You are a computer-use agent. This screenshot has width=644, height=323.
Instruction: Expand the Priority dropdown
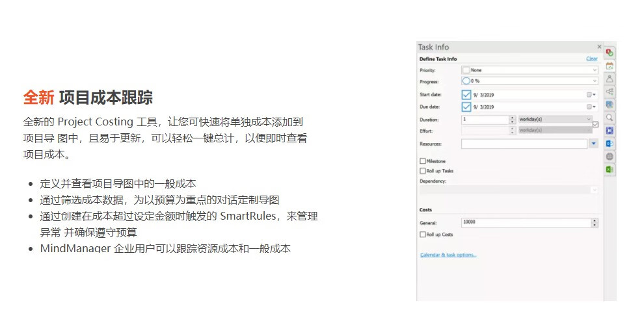(x=594, y=70)
